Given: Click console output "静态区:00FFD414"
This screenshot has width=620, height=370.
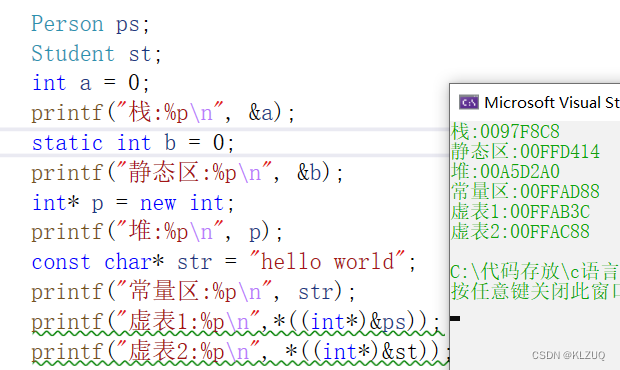Looking at the screenshot, I should pos(525,151).
